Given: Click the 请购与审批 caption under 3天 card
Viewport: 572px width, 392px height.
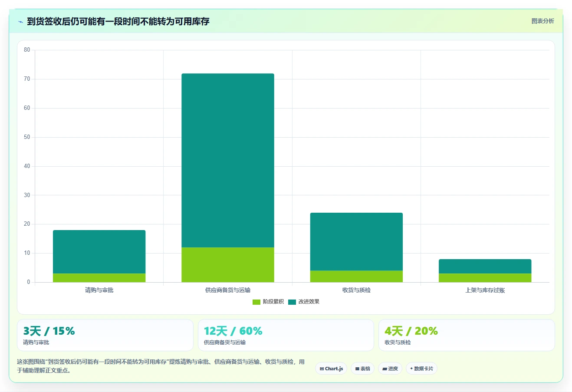Looking at the screenshot, I should pos(36,343).
